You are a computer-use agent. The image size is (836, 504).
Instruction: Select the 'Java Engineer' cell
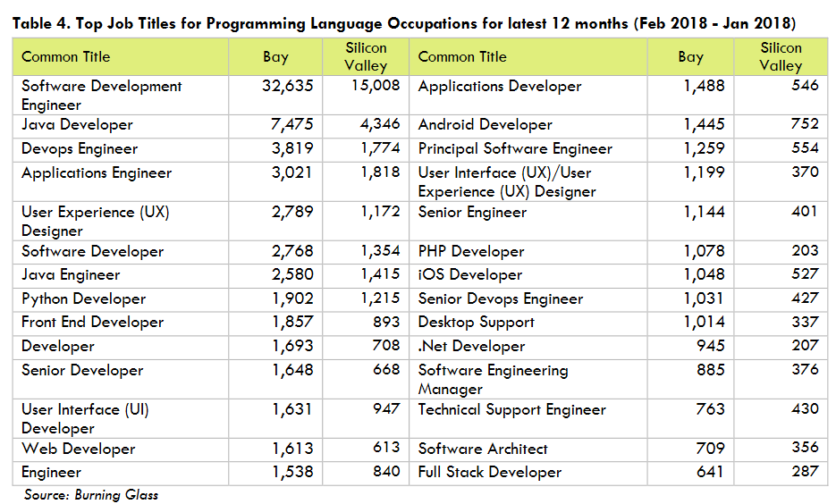pos(71,275)
